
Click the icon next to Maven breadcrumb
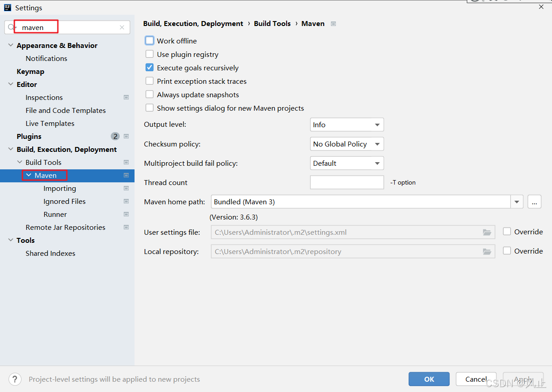pos(333,24)
